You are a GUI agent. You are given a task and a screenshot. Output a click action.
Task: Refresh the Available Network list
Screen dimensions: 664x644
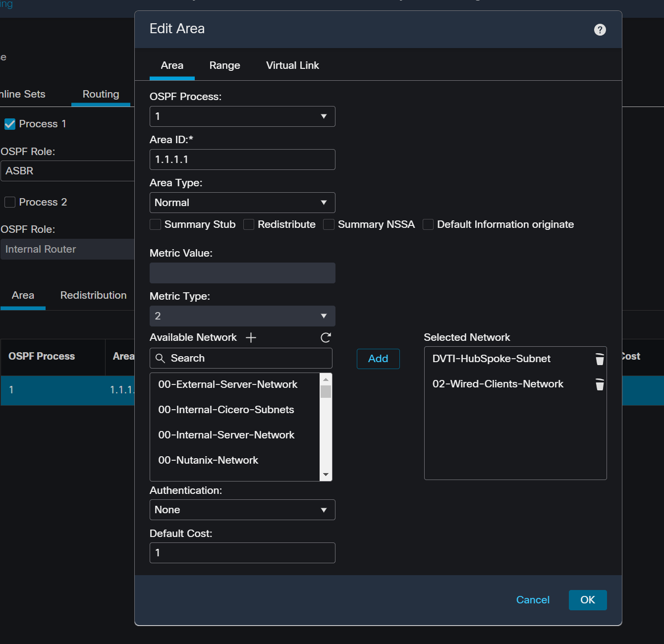326,337
